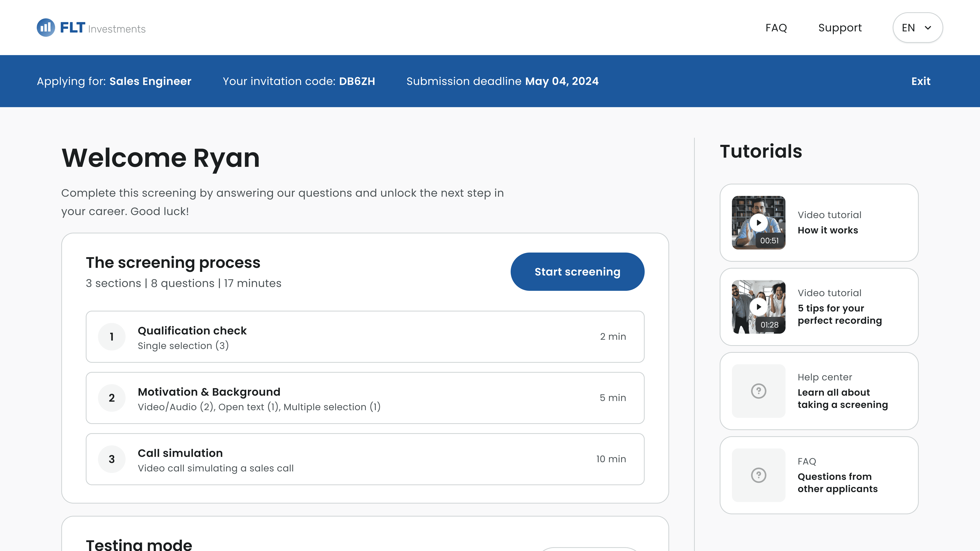980x551 pixels.
Task: Open the EN language dropdown
Action: pyautogui.click(x=908, y=28)
